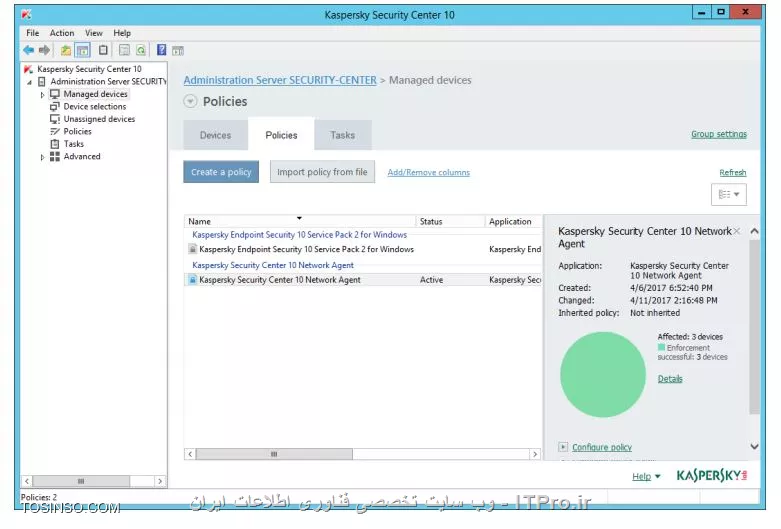Image resolution: width=781 pixels, height=529 pixels.
Task: Click the Properties sheet icon in toolbar
Action: coord(125,50)
